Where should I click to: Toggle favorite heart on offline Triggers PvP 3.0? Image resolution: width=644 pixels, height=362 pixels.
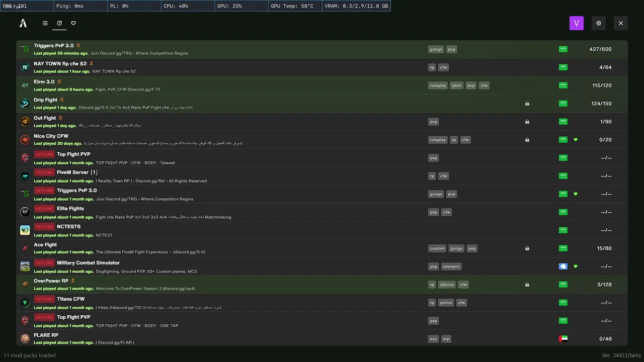coord(576,194)
